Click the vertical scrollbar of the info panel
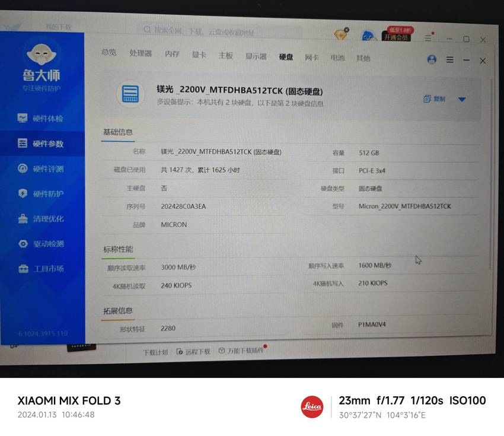The width and height of the screenshot is (504, 436). coord(490,174)
